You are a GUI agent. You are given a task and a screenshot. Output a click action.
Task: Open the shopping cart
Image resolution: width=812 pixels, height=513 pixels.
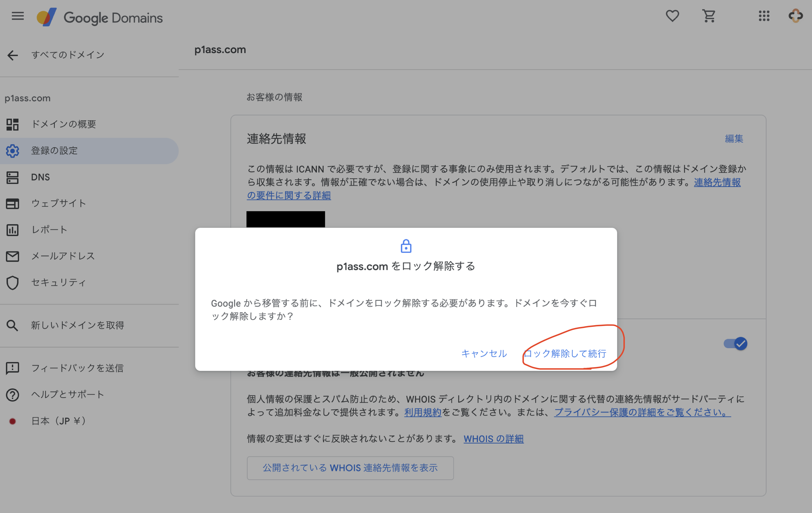pyautogui.click(x=709, y=16)
